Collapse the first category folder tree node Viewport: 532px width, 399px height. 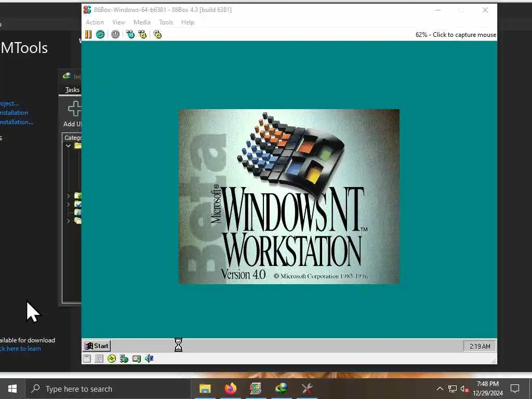pyautogui.click(x=68, y=146)
